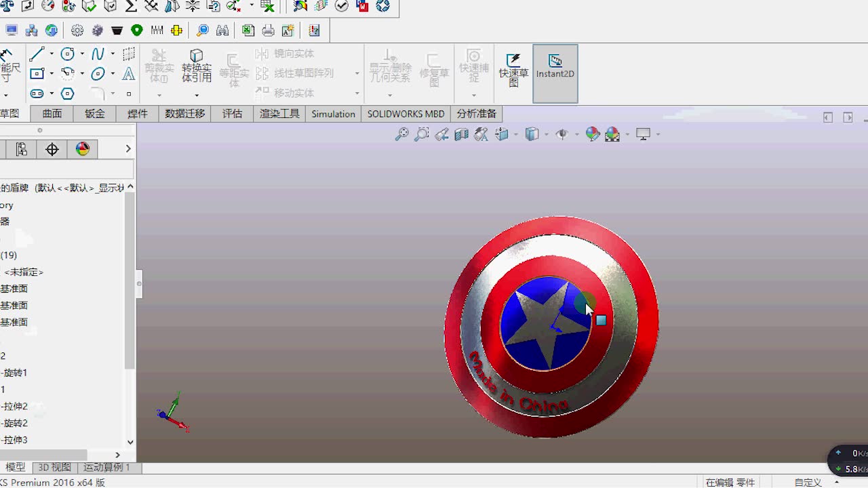Click Zoom to Area magnifier icon
Image resolution: width=868 pixels, height=488 pixels.
421,134
